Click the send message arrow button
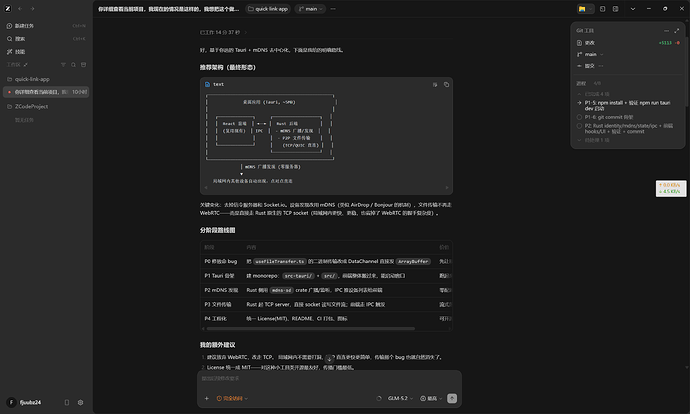Viewport: 690px width, 414px height. pos(452,399)
